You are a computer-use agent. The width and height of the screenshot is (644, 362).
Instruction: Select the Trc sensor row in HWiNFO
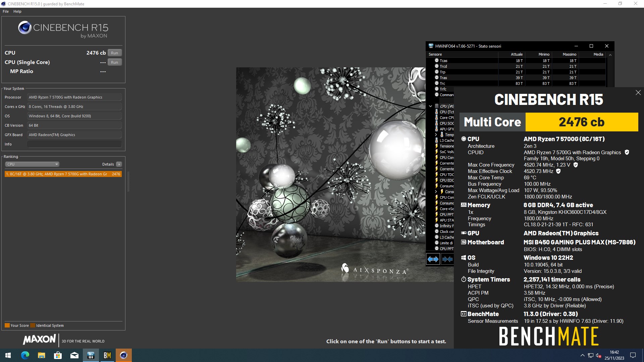click(516, 83)
